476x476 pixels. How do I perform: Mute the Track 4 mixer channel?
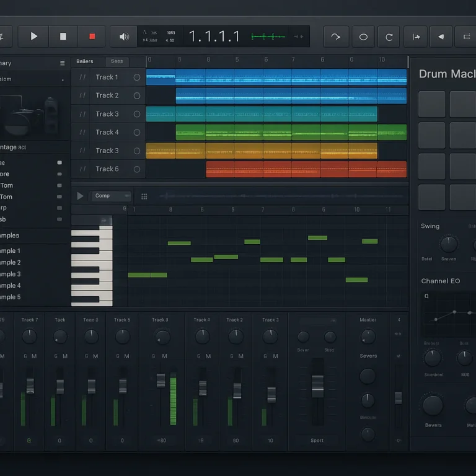208,356
